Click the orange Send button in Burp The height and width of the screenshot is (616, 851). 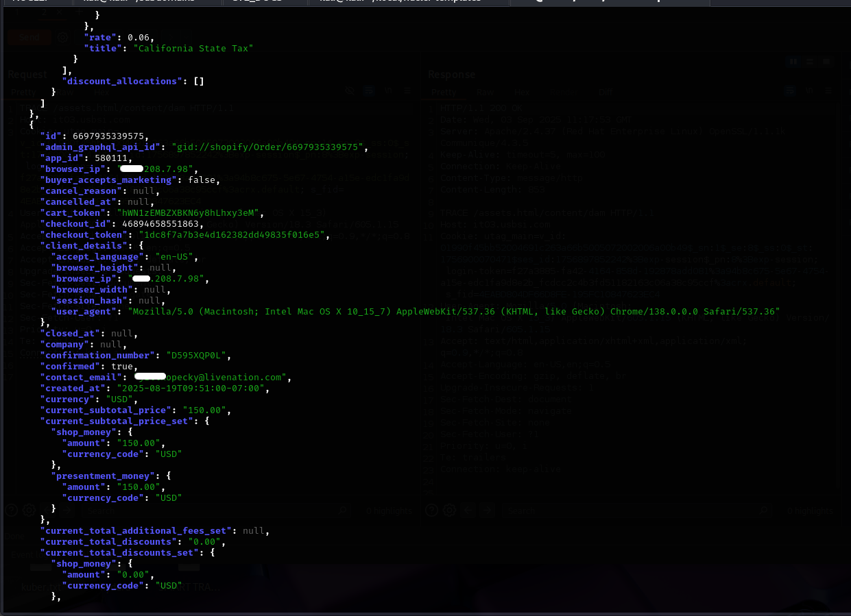pos(29,38)
